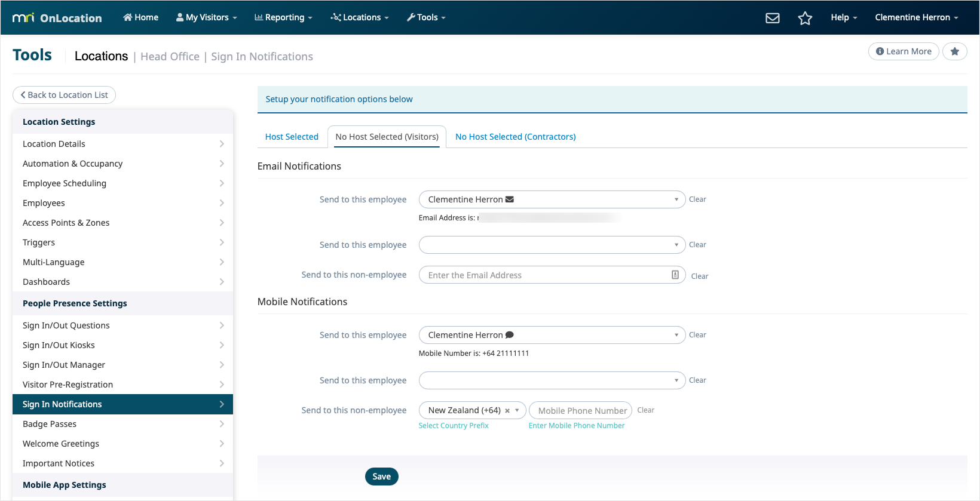980x501 pixels.
Task: Open Employees in sidebar
Action: (122, 203)
